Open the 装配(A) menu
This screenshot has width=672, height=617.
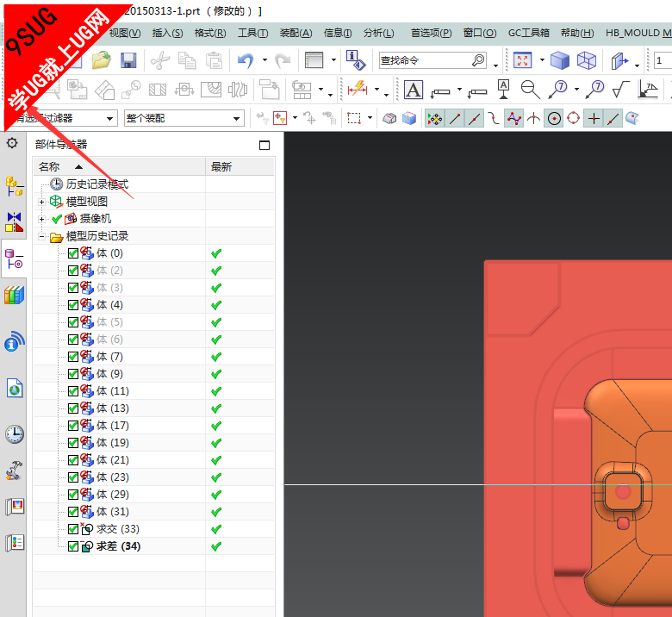[296, 33]
